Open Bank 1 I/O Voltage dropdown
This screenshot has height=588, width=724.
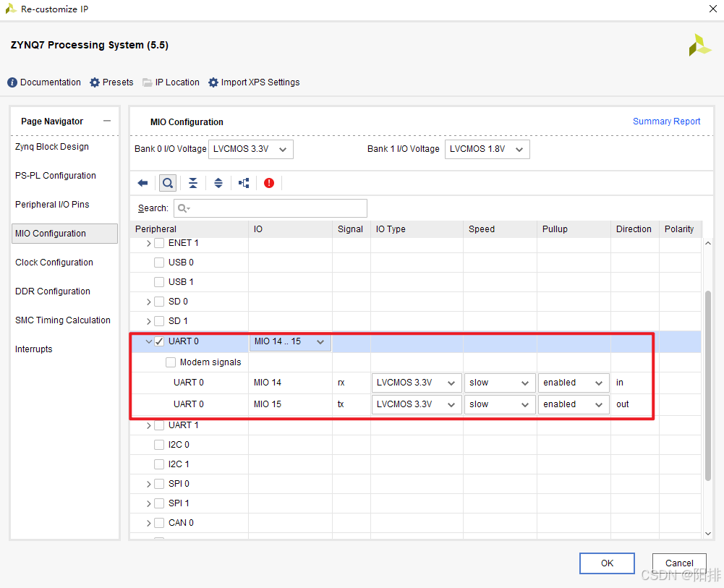pos(487,149)
